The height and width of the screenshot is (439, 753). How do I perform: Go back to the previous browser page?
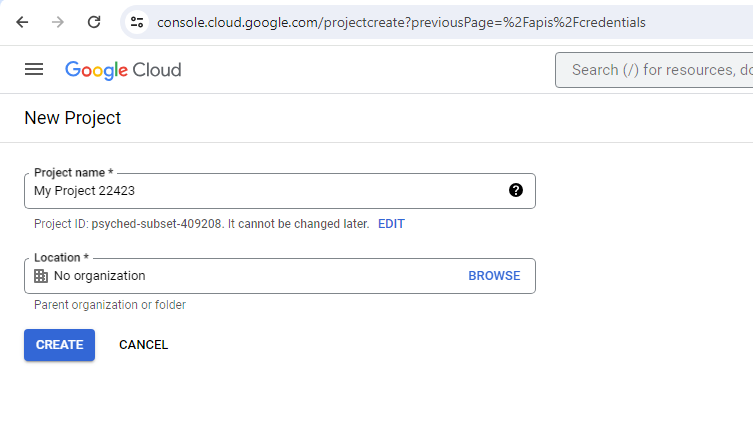22,22
